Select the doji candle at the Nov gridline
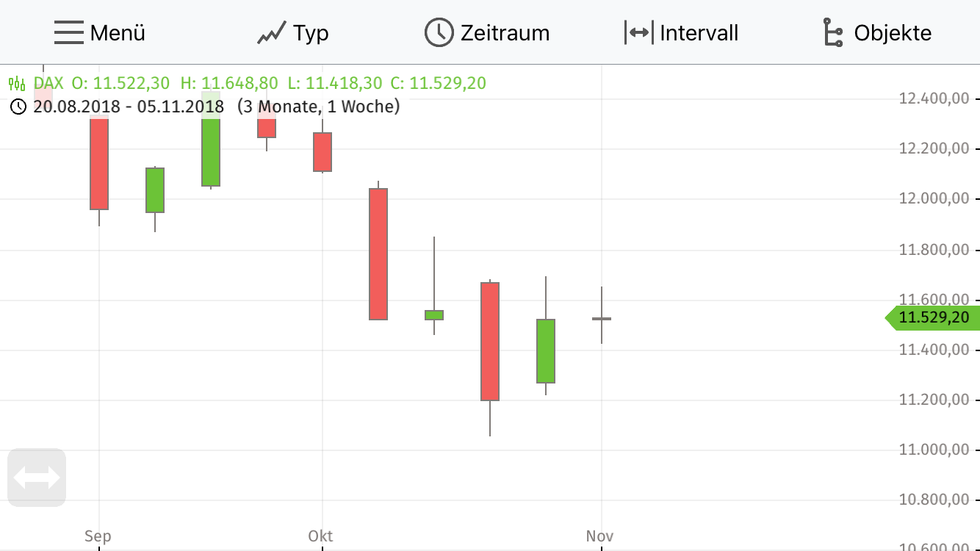 click(602, 318)
